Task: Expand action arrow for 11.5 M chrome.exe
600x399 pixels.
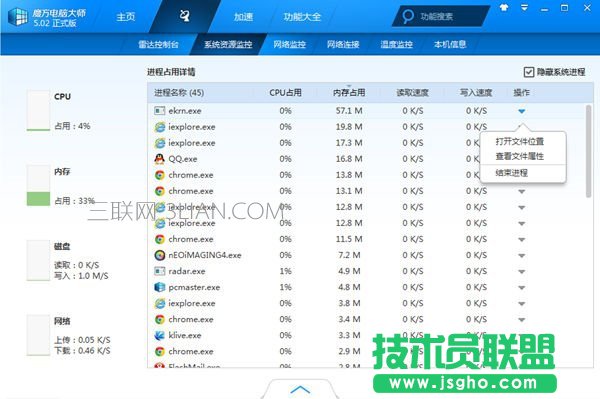Action: [x=522, y=239]
